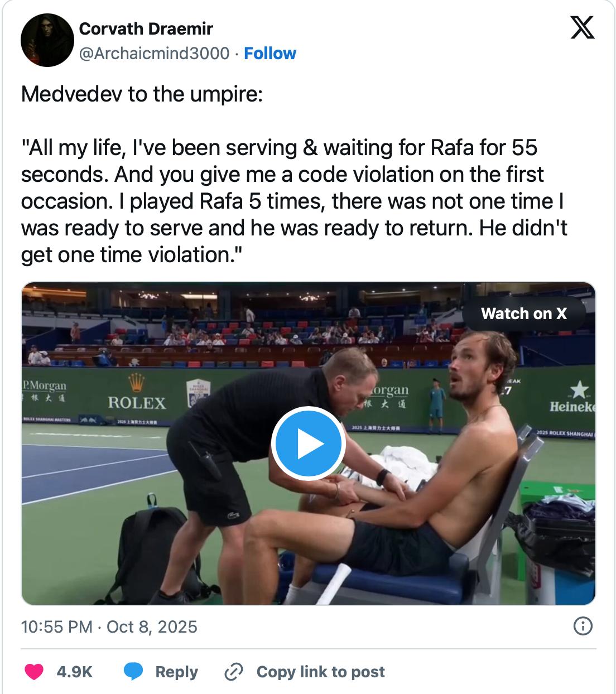Like the post with the heart icon

[x=34, y=672]
